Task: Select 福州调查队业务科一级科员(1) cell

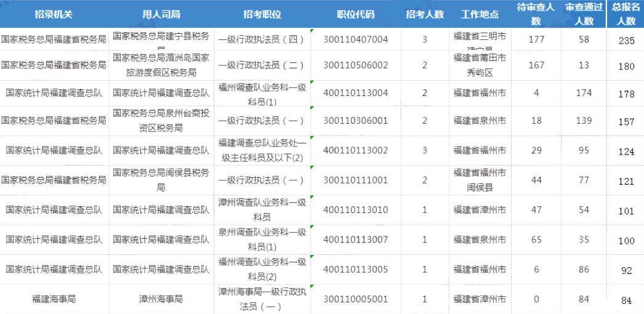Action: (x=262, y=93)
